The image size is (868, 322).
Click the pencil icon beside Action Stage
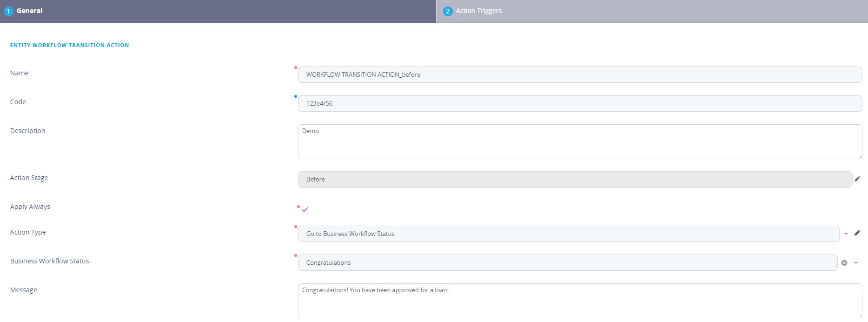(857, 179)
